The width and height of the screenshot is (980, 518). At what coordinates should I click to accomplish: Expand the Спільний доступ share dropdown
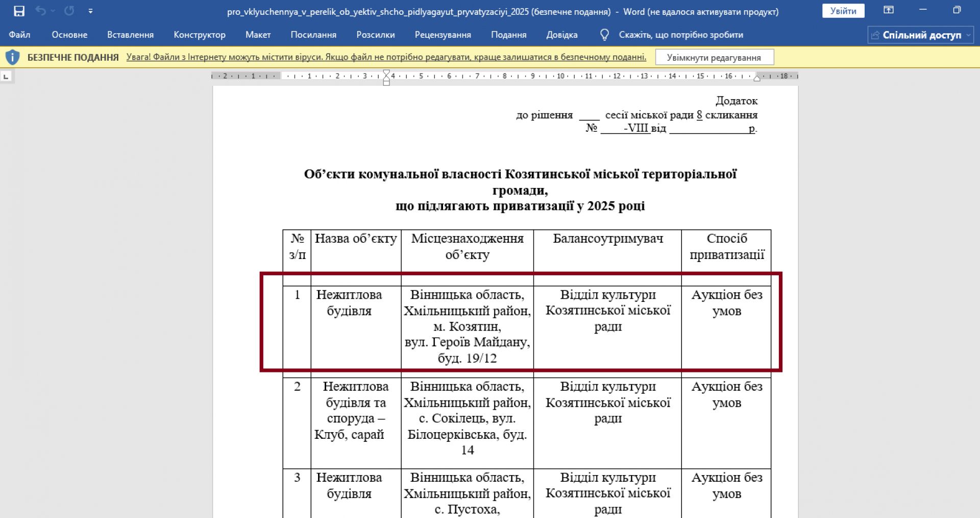[968, 35]
